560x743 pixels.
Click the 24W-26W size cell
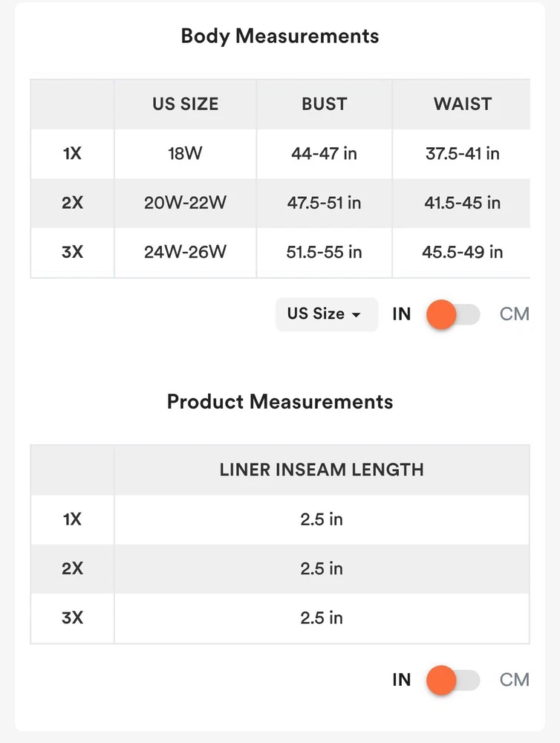tap(186, 252)
